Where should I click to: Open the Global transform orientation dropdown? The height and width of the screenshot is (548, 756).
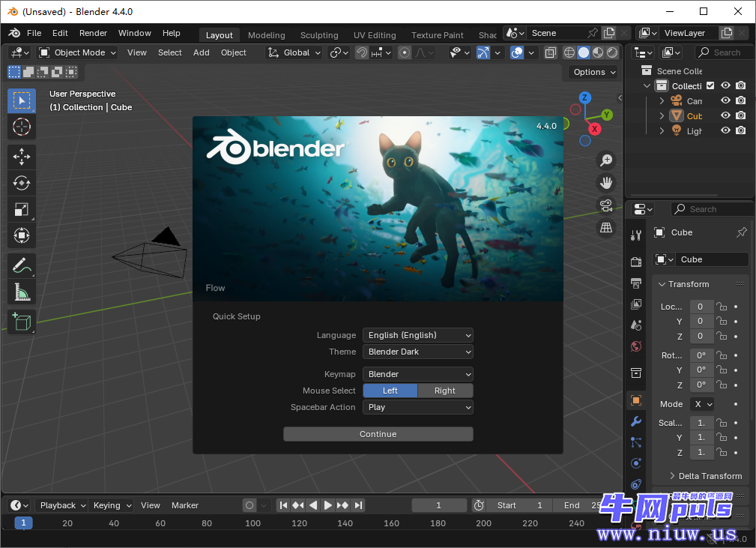pos(294,52)
